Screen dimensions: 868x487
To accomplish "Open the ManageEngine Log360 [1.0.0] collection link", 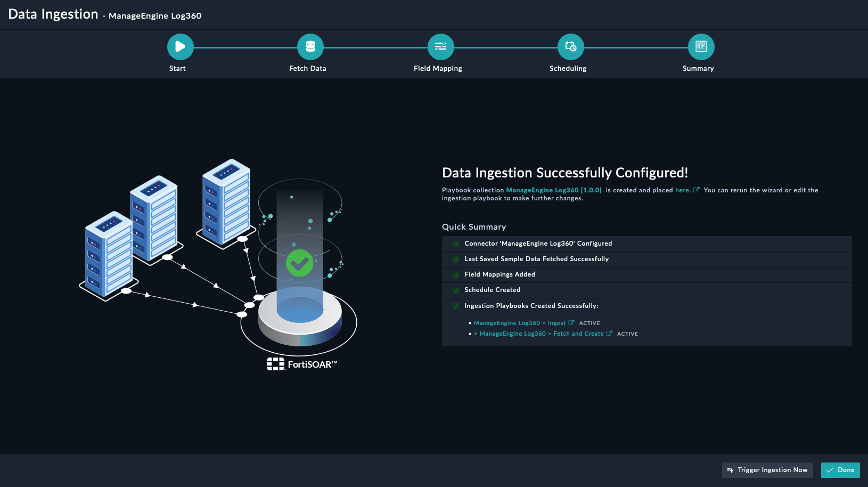I will [553, 190].
